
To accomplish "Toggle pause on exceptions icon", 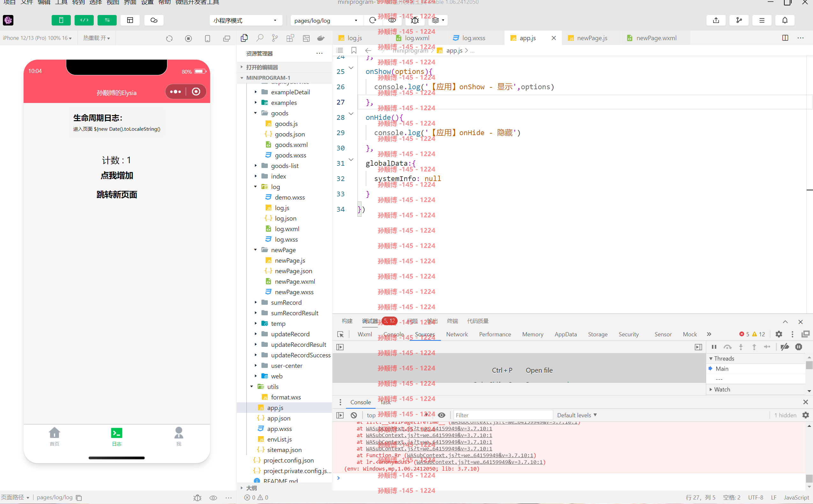I will pos(799,347).
